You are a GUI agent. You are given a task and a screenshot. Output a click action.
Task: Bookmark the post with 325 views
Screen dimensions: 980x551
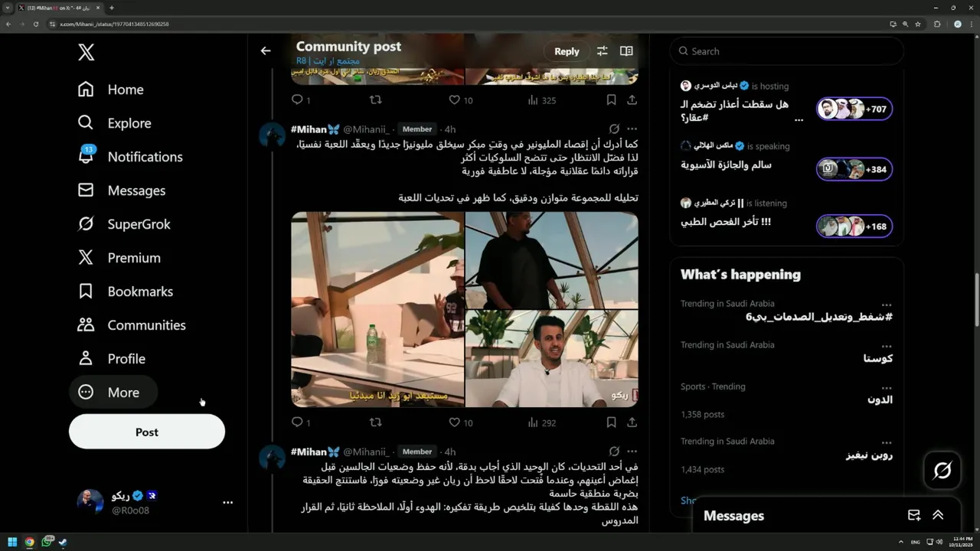coord(611,100)
